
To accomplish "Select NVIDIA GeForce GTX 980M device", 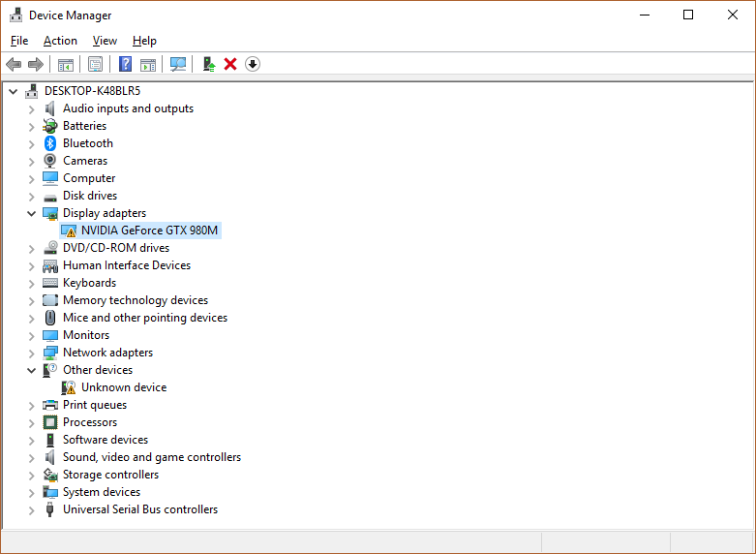I will click(149, 231).
